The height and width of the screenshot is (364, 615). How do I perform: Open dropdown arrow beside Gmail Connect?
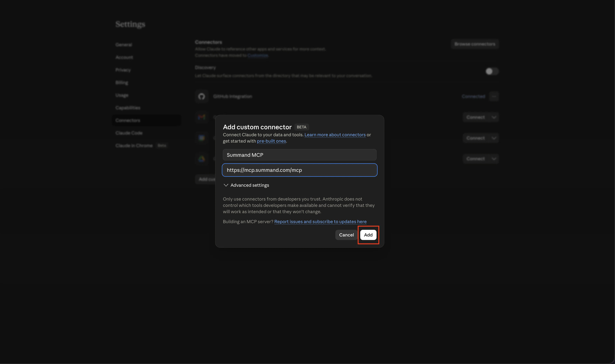click(494, 117)
